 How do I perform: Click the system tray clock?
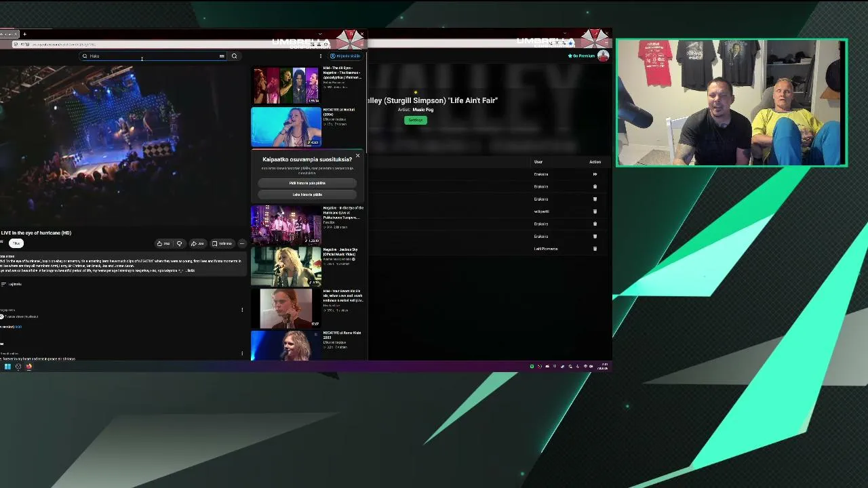click(603, 367)
